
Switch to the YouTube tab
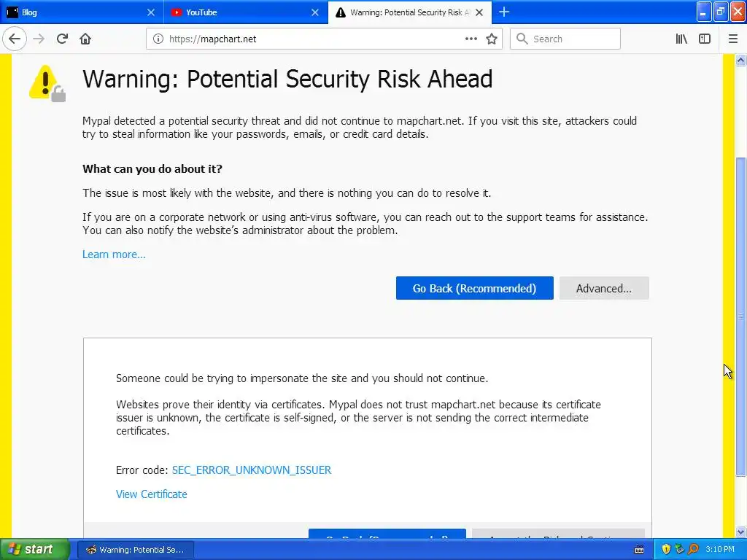click(246, 12)
